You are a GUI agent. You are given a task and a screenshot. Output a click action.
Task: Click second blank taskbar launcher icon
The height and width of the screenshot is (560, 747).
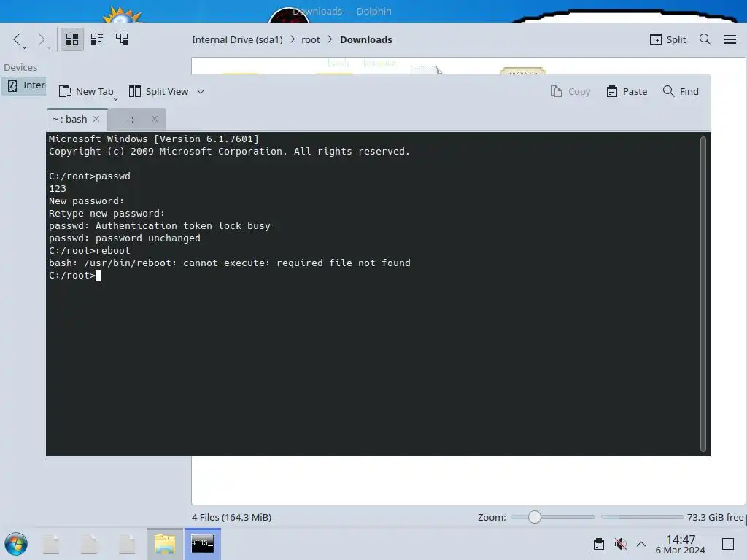coord(88,544)
